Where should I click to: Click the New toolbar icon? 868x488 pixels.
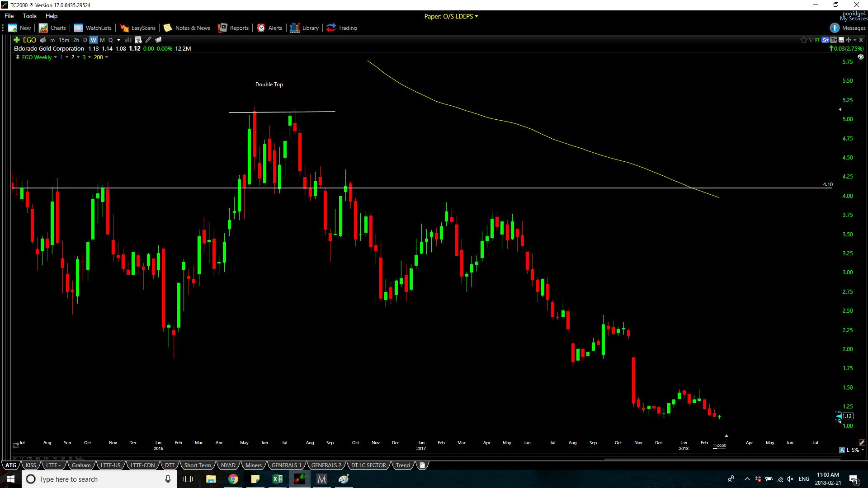[19, 28]
